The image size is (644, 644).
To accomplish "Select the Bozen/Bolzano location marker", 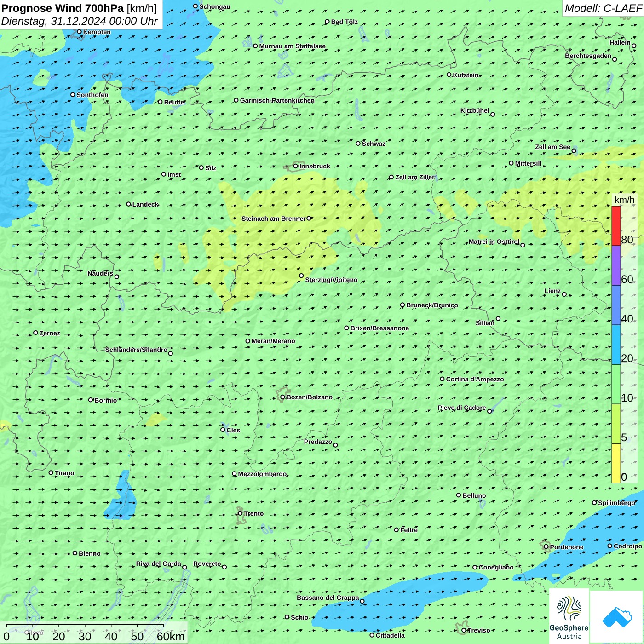I will point(283,397).
